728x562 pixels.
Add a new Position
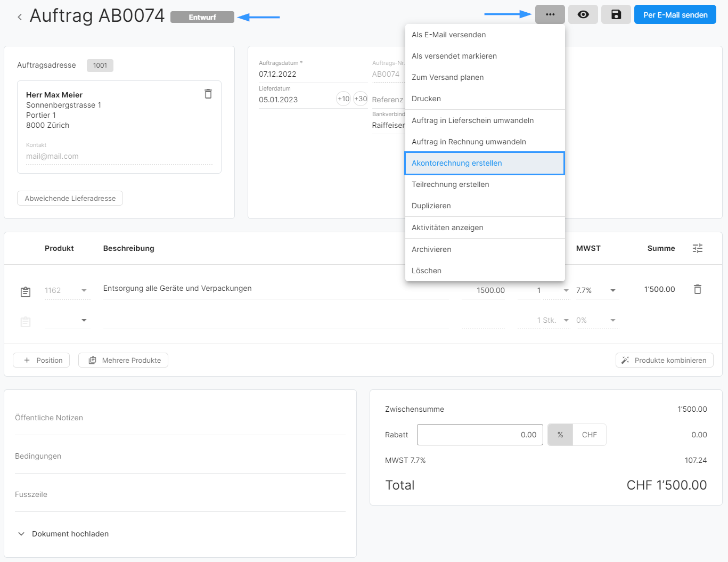(42, 360)
